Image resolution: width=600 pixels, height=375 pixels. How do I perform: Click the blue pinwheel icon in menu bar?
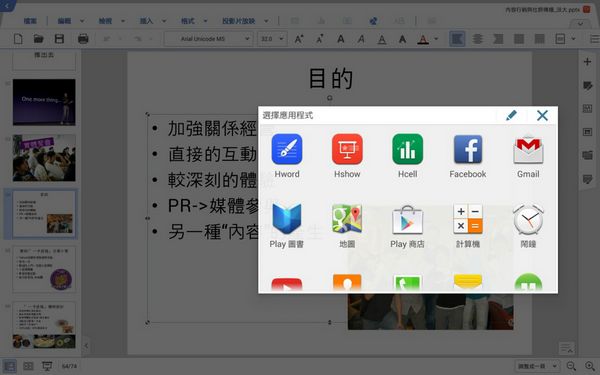(x=373, y=21)
